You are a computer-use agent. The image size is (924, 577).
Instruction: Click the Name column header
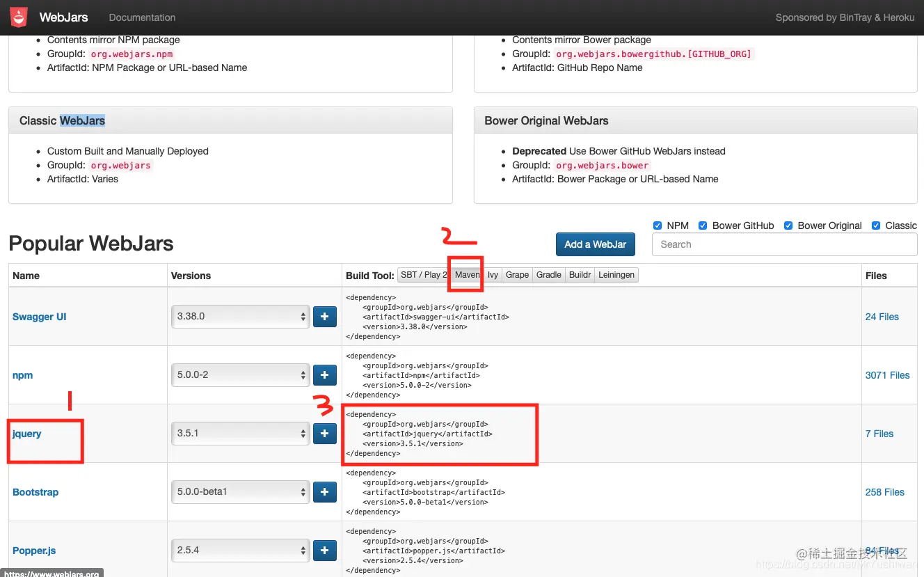(26, 276)
